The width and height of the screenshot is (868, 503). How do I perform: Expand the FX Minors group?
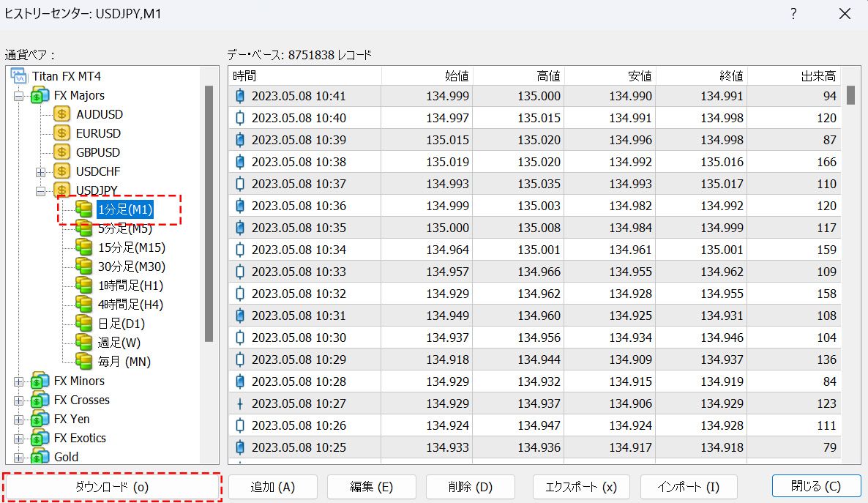pyautogui.click(x=19, y=381)
